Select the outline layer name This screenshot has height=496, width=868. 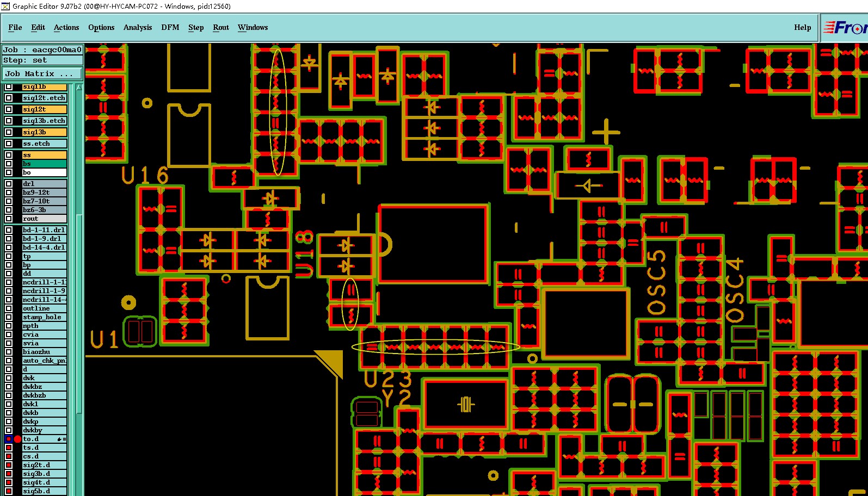tap(44, 308)
